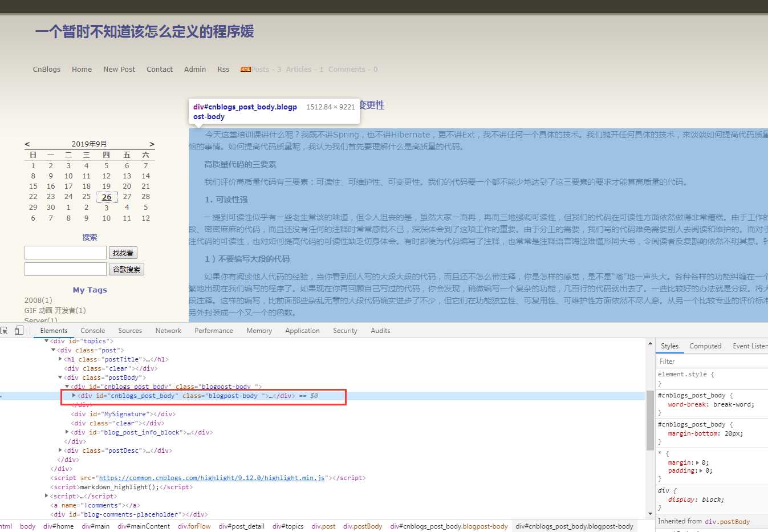Expand the collapsed script node
The image size is (768, 532).
pyautogui.click(x=47, y=496)
